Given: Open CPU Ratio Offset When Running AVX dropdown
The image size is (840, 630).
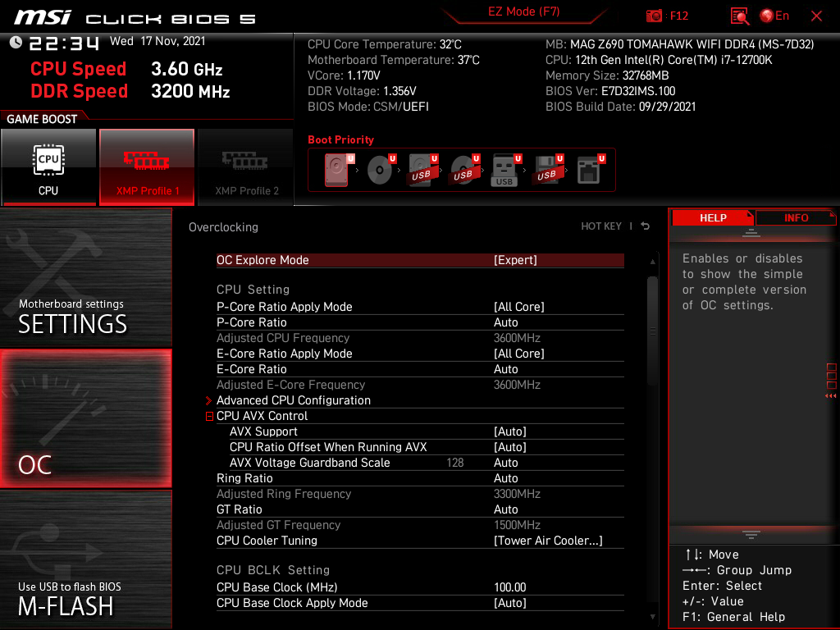Looking at the screenshot, I should 510,447.
